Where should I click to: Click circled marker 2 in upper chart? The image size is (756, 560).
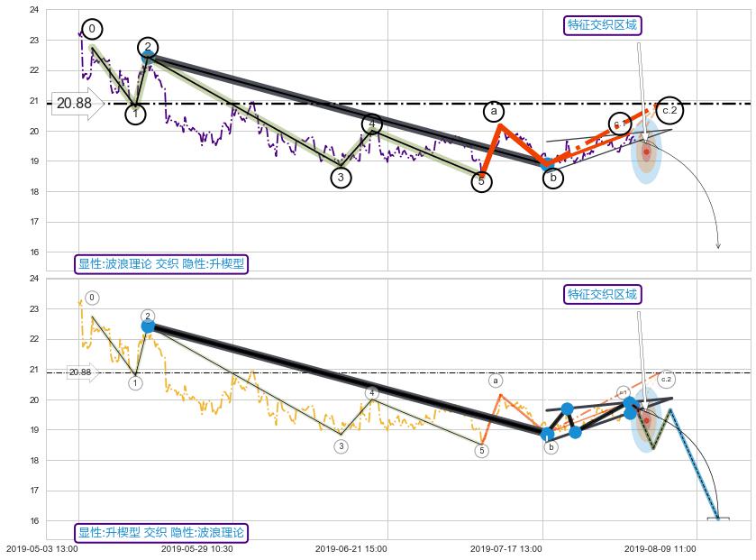tap(149, 48)
